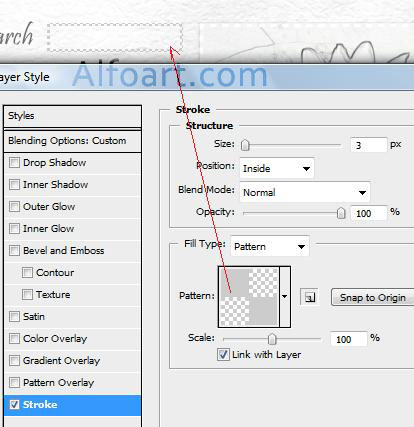Click the pattern preview swatch
This screenshot has height=427, width=414.
(249, 297)
